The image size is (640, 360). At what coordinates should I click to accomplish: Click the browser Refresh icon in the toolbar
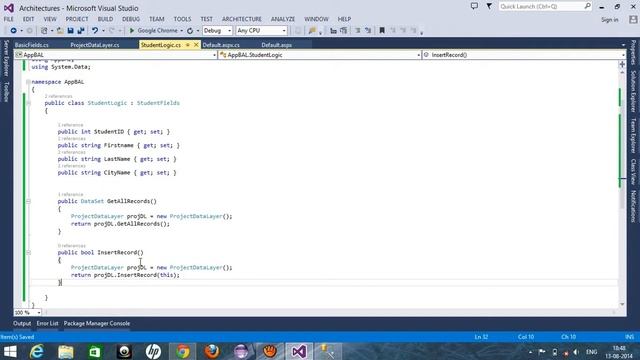[x=190, y=31]
